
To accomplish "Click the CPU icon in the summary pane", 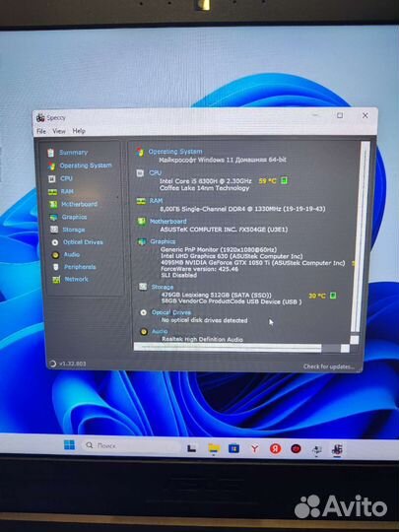I will click(x=140, y=173).
